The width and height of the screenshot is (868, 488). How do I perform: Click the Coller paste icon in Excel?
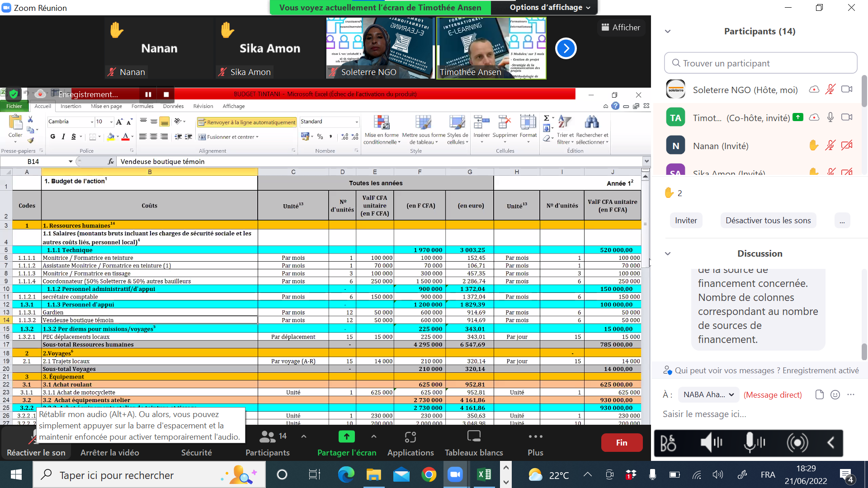(x=15, y=122)
